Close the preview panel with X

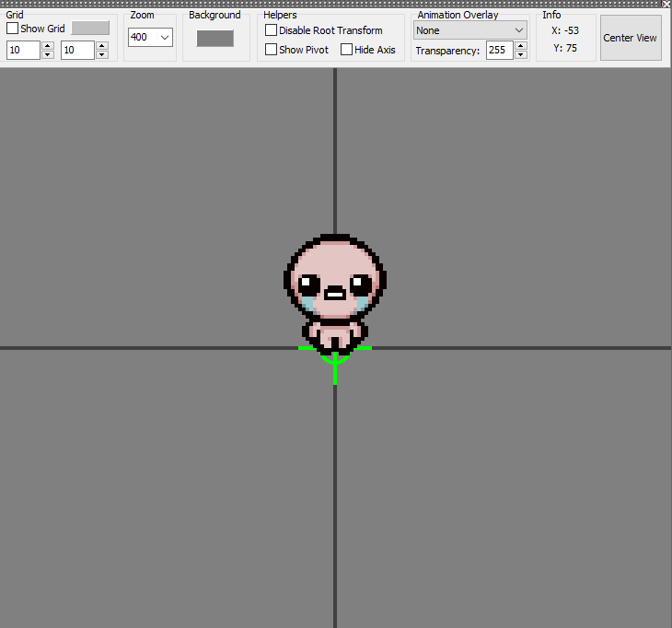pyautogui.click(x=666, y=4)
